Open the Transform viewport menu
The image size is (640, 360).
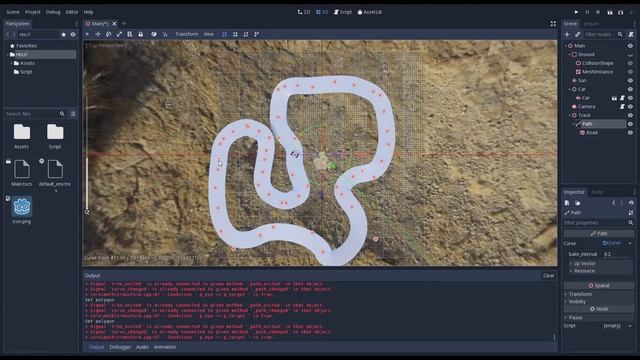pos(187,34)
